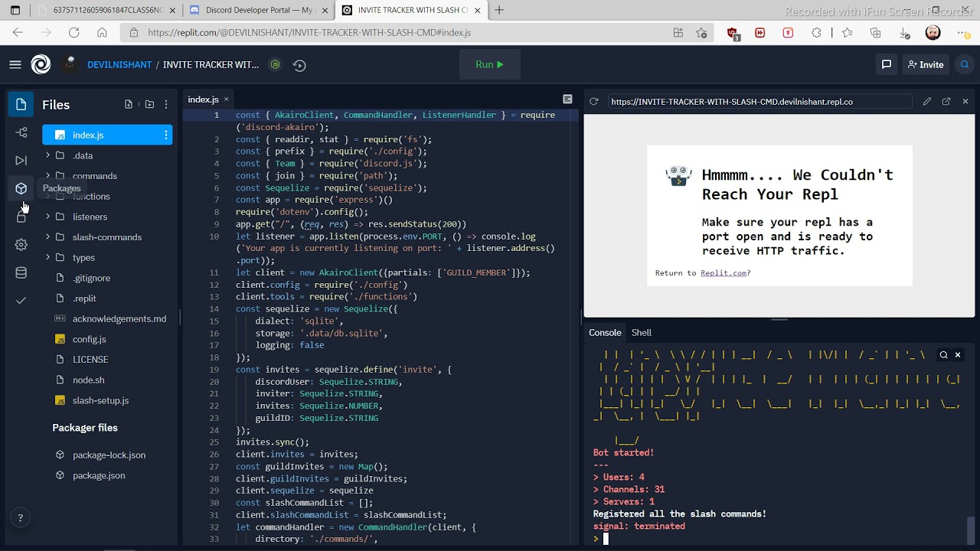Click the Node.js language badge icon
Screen dimensions: 980x551
tap(276, 65)
